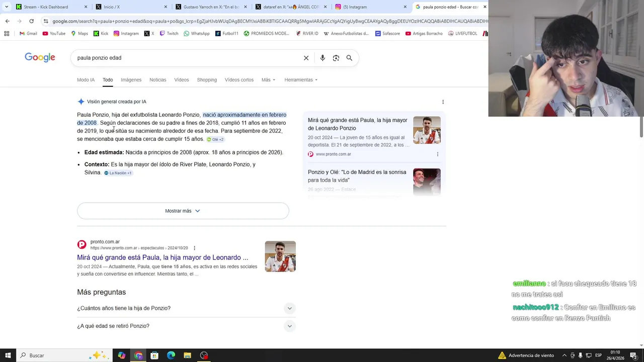The width and height of the screenshot is (644, 362).
Task: Start voice search with the microphone icon
Action: click(x=323, y=58)
